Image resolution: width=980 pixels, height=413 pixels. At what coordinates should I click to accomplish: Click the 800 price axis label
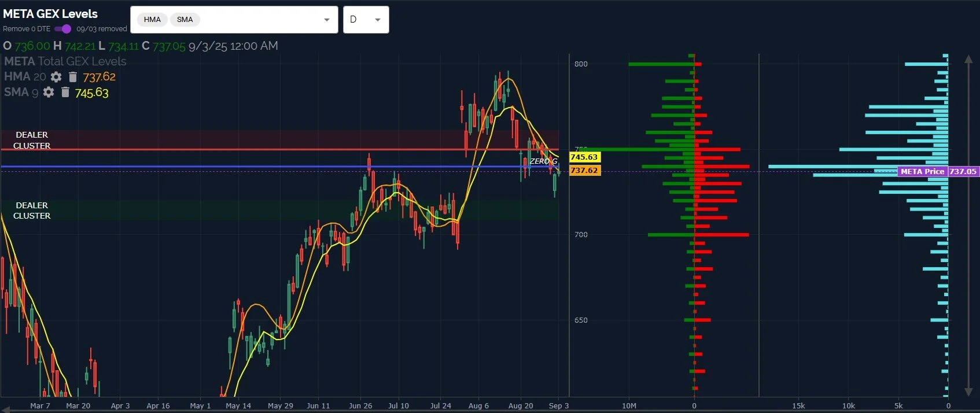click(581, 64)
